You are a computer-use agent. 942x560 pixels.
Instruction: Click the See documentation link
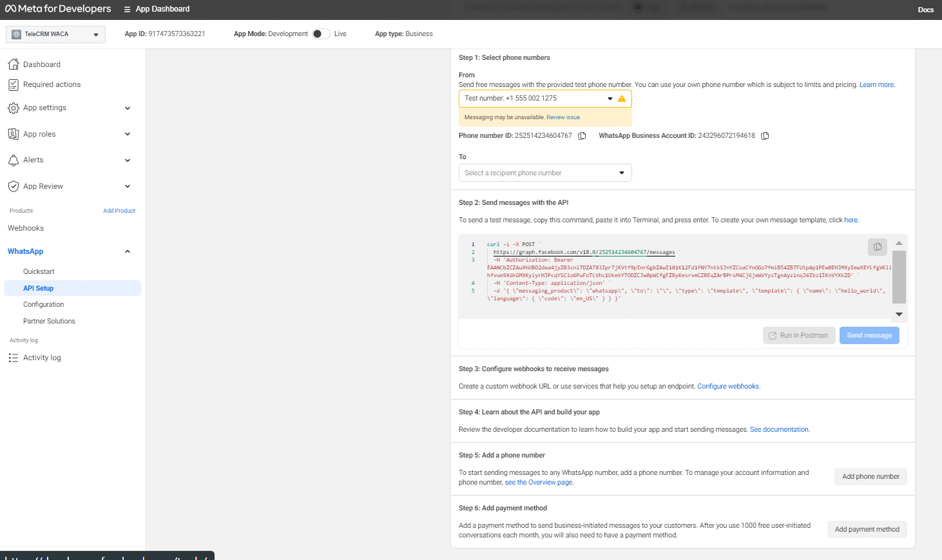click(779, 429)
